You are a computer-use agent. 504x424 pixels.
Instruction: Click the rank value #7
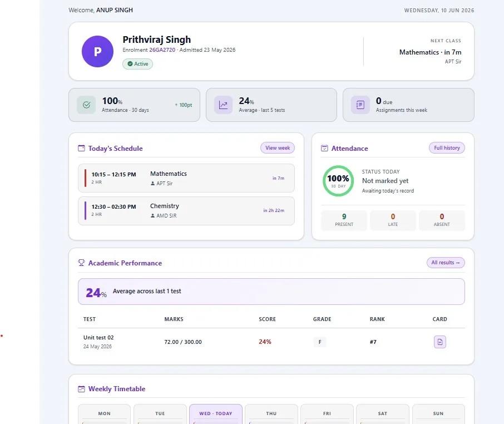pos(373,342)
